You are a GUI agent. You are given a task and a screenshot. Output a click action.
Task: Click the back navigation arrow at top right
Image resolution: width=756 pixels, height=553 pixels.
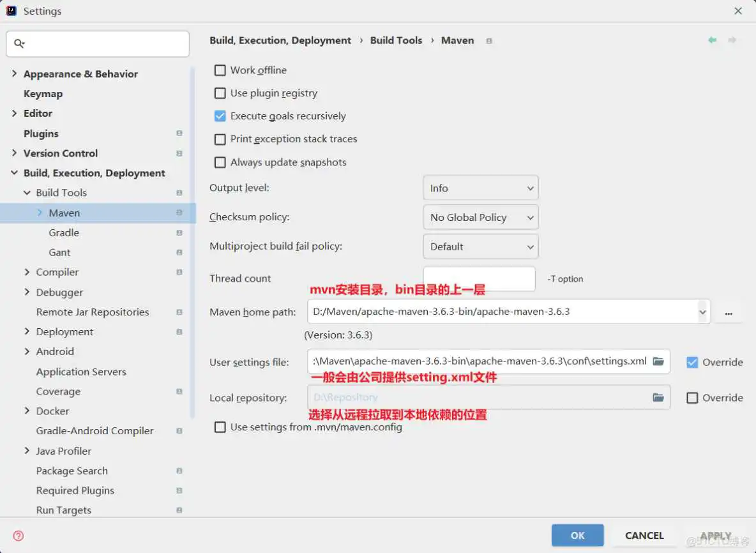point(712,40)
